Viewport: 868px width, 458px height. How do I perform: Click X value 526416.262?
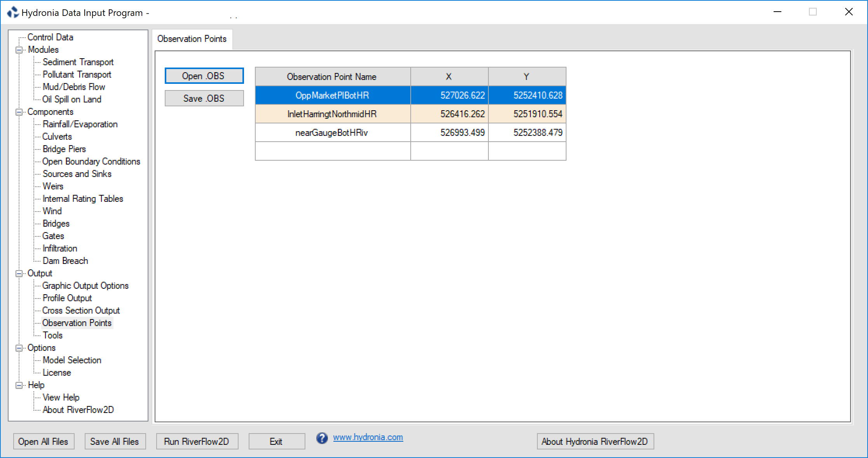pos(450,114)
